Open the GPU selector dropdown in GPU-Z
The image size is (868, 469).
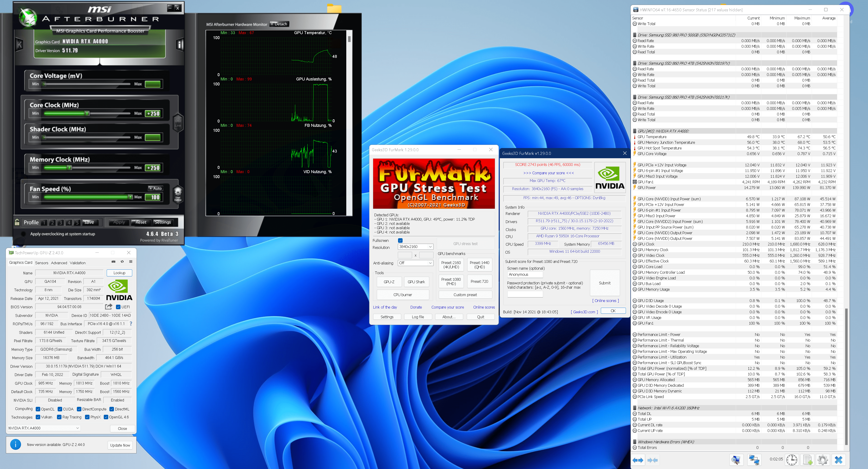click(44, 428)
